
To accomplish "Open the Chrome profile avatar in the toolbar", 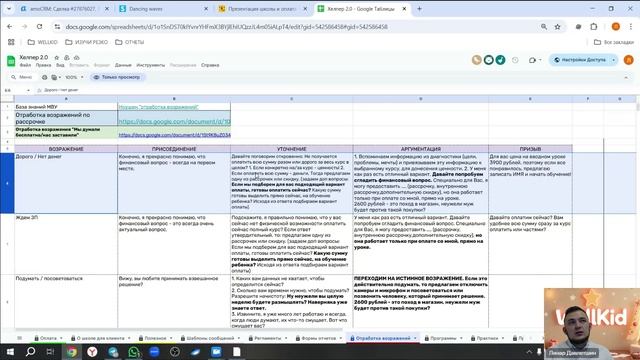I will [616, 27].
